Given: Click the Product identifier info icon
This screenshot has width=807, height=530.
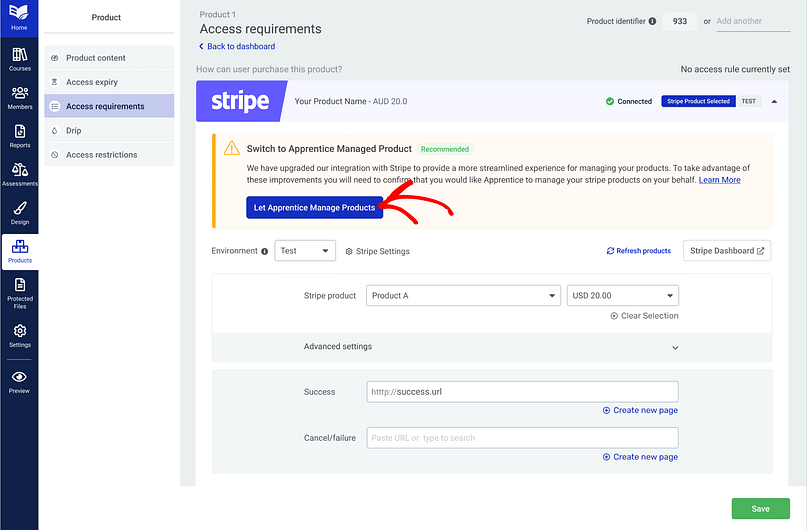Looking at the screenshot, I should [652, 21].
